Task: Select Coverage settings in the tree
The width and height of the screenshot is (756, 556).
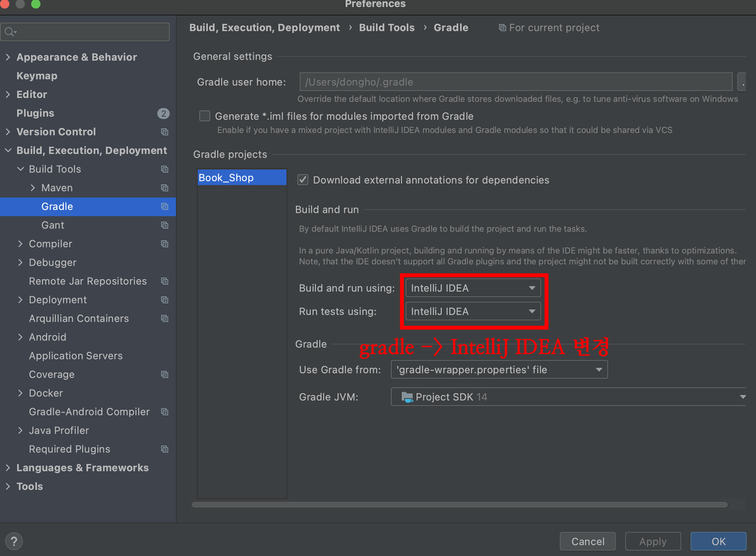Action: click(x=51, y=375)
